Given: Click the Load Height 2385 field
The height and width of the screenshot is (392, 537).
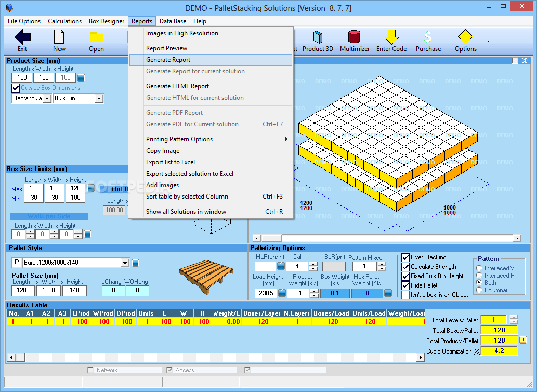Looking at the screenshot, I should click(x=266, y=293).
